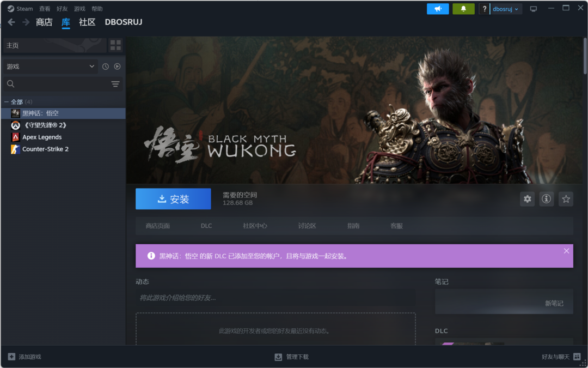
Task: Click the blue announcements megaphone icon
Action: point(438,9)
